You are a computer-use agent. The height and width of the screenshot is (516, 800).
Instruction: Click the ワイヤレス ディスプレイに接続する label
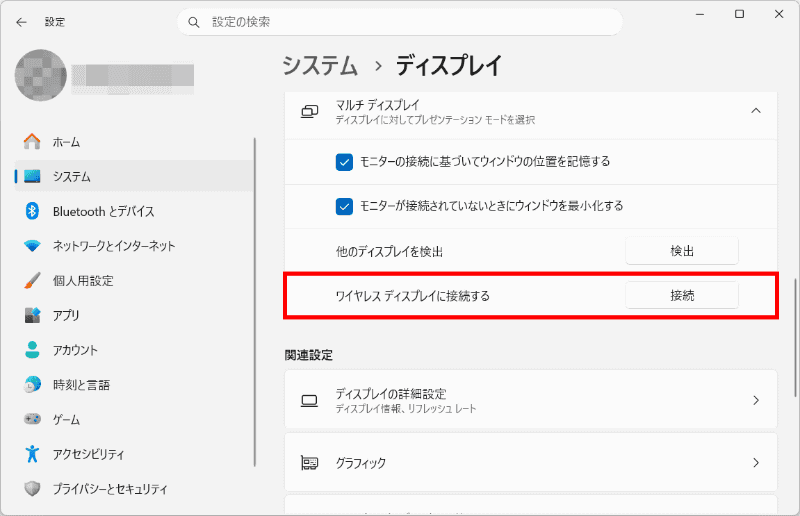coord(412,296)
